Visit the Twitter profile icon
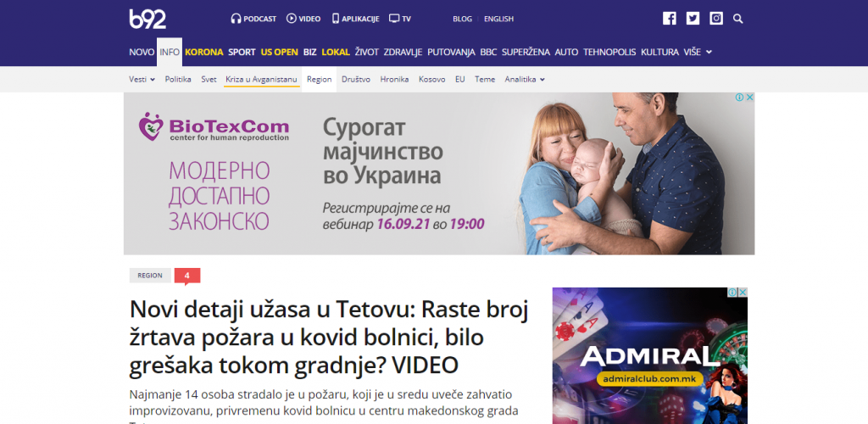The height and width of the screenshot is (424, 868). point(693,19)
